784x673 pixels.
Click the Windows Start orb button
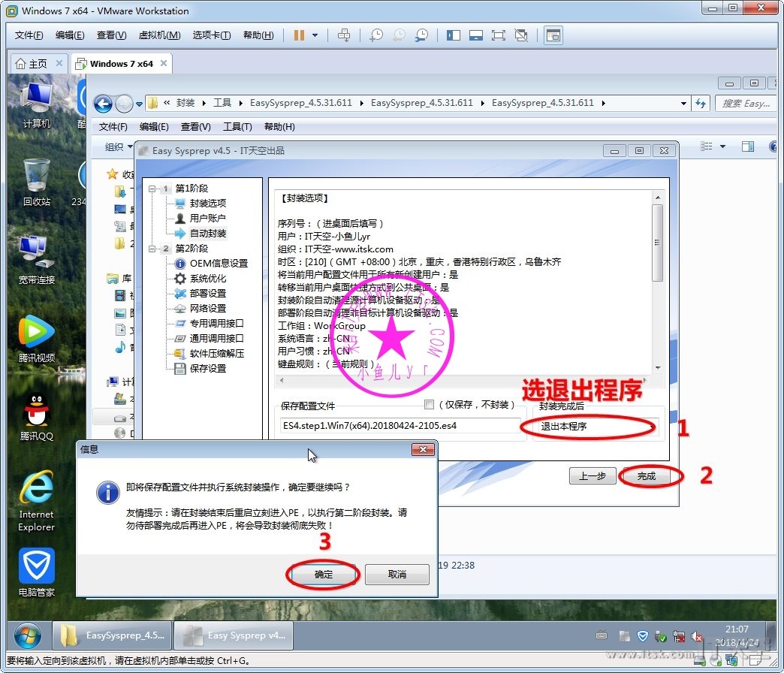click(28, 635)
